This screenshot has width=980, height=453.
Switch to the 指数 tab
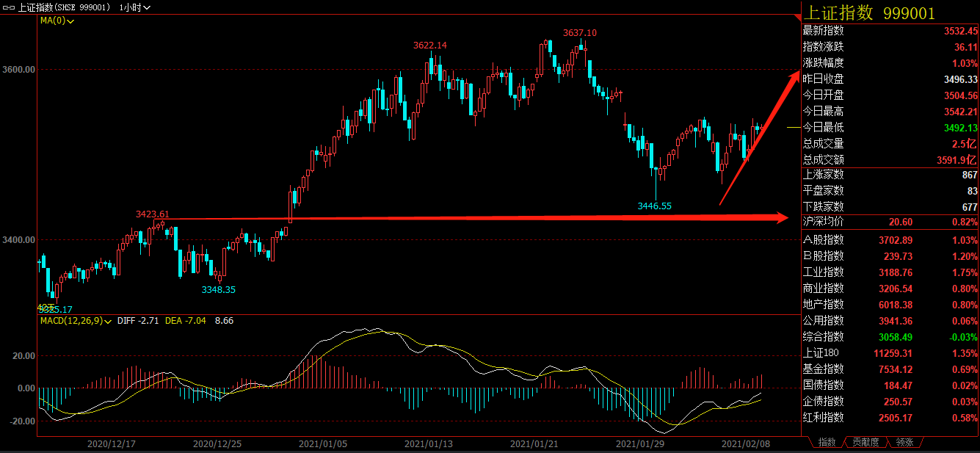(x=827, y=443)
